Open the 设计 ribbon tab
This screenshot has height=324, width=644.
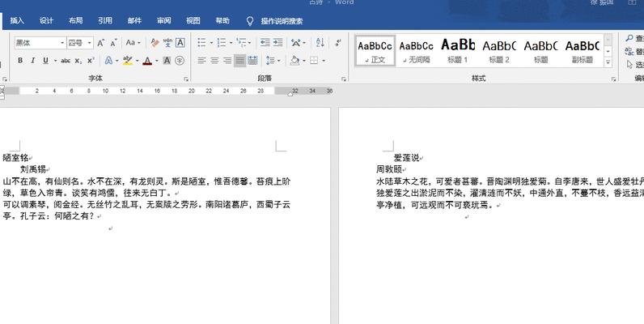coord(46,21)
